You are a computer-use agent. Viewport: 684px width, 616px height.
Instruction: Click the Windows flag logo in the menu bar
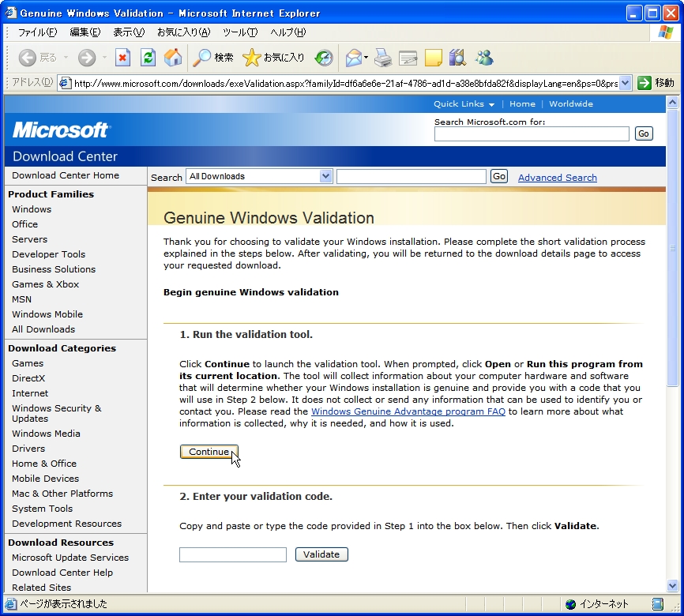[x=666, y=32]
